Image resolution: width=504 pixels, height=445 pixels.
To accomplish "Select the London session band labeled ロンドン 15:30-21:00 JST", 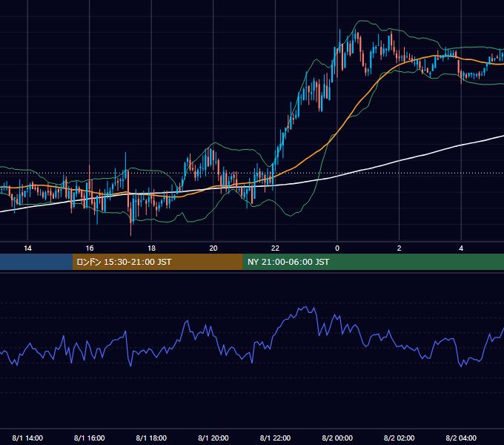I will (x=157, y=262).
